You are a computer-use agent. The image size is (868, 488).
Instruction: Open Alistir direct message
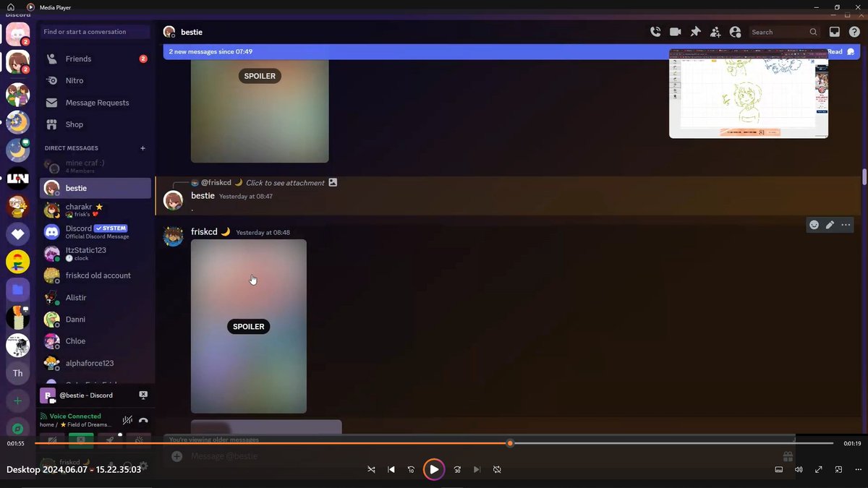pyautogui.click(x=95, y=297)
